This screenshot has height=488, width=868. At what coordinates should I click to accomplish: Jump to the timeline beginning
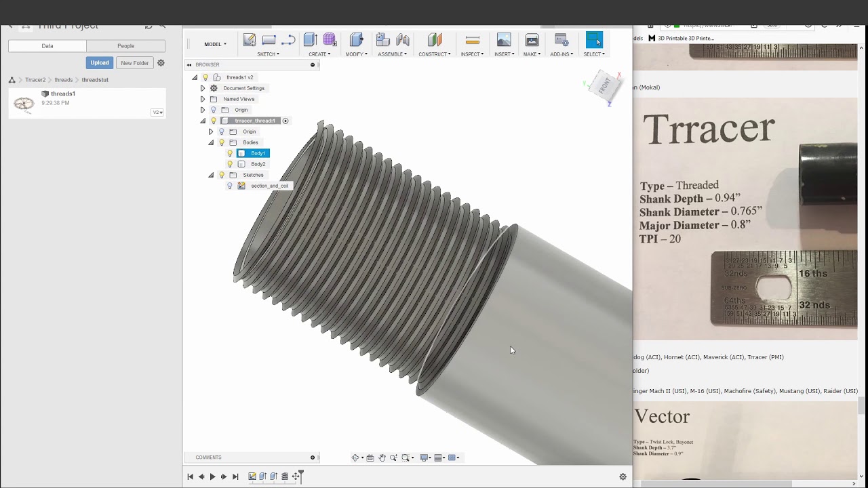point(191,476)
